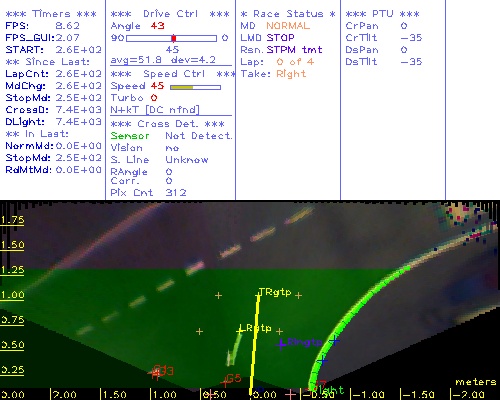Click the red G33 marker cluster
The image size is (500, 400).
pos(161,372)
